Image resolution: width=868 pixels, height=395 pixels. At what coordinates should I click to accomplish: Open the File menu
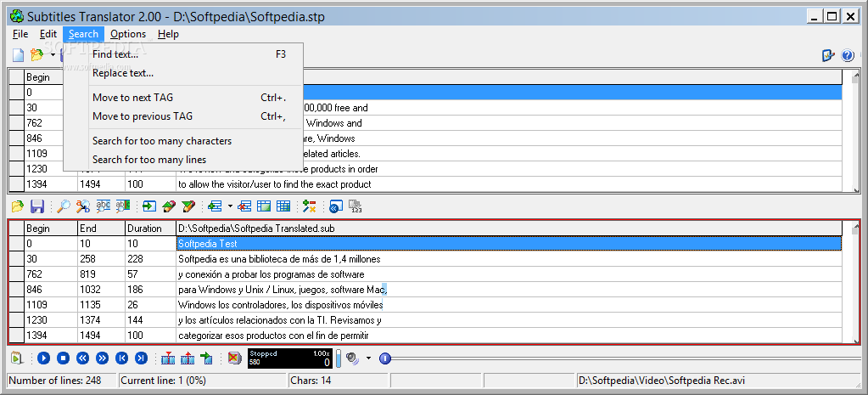tap(20, 34)
